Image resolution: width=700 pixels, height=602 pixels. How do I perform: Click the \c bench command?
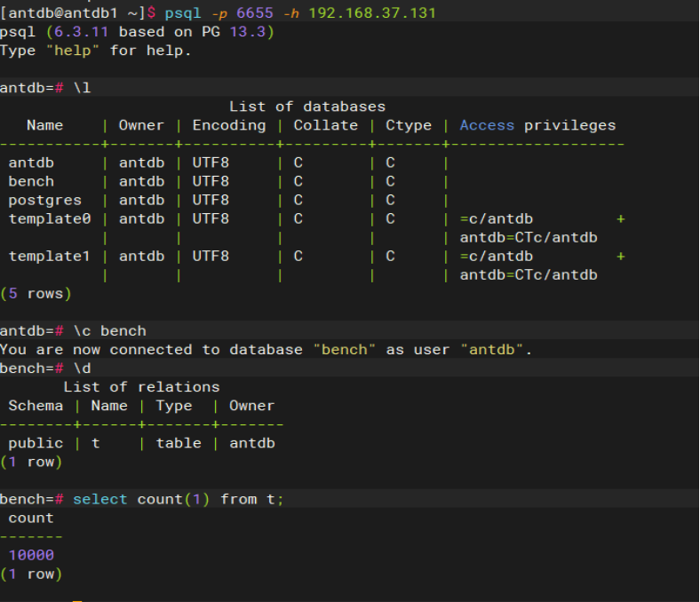[x=110, y=331]
